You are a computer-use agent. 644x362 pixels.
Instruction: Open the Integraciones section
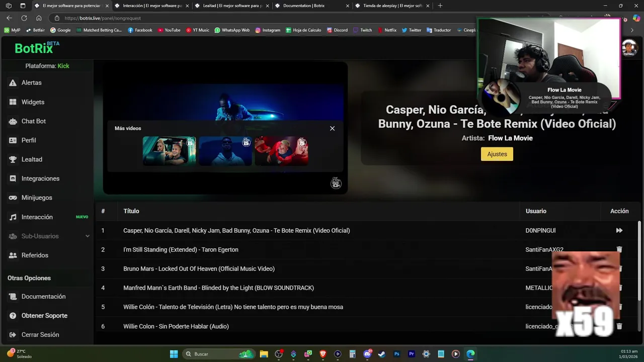click(x=40, y=178)
